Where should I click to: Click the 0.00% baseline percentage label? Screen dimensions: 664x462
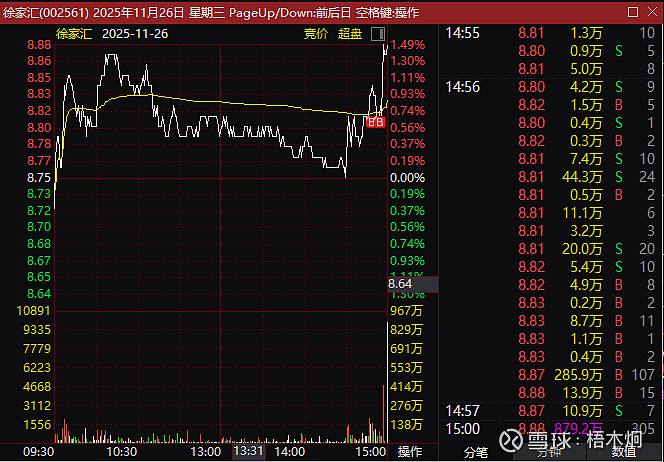407,178
